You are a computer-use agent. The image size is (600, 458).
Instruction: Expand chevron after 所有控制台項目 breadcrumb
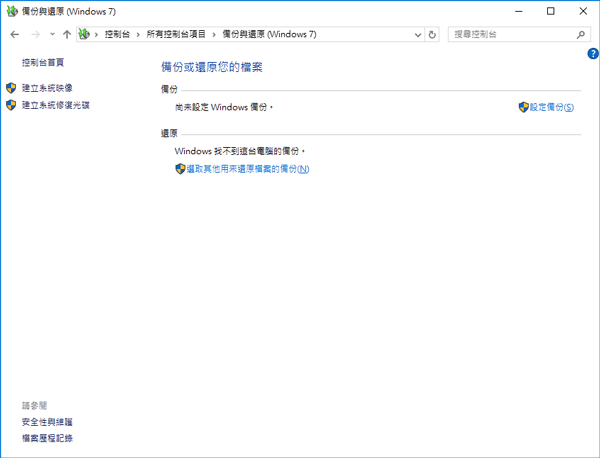pyautogui.click(x=214, y=34)
